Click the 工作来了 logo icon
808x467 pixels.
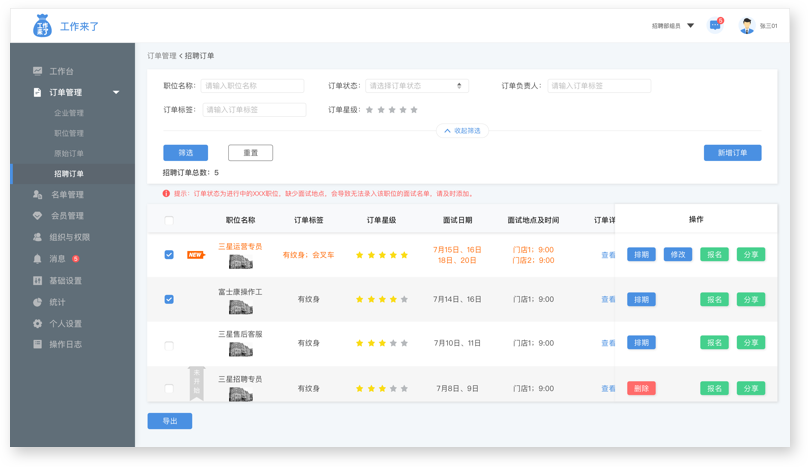point(42,26)
